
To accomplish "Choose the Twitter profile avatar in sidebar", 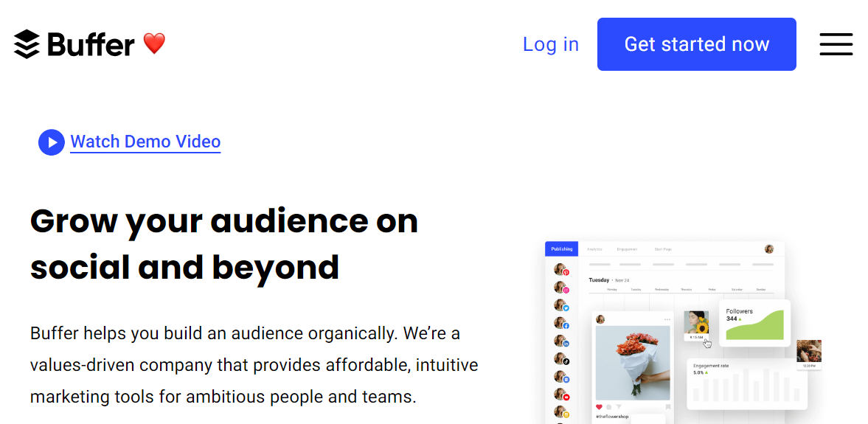I will [561, 305].
